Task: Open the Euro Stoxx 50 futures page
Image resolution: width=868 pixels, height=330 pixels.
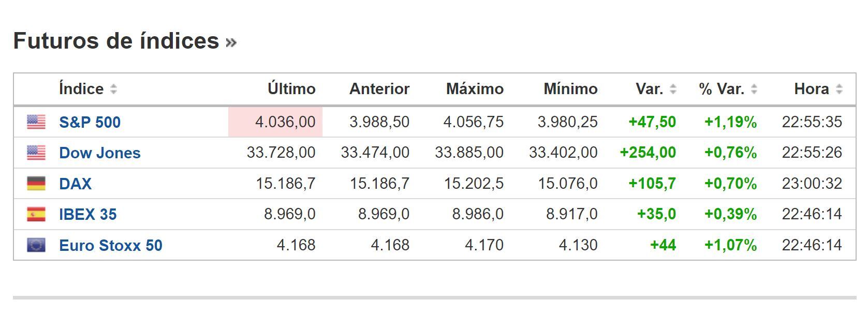Action: [x=111, y=245]
